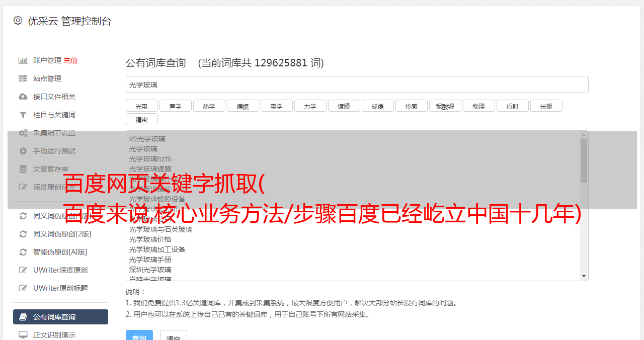The width and height of the screenshot is (644, 340).
Task: Choose the 精密 tag
Action: [x=141, y=119]
